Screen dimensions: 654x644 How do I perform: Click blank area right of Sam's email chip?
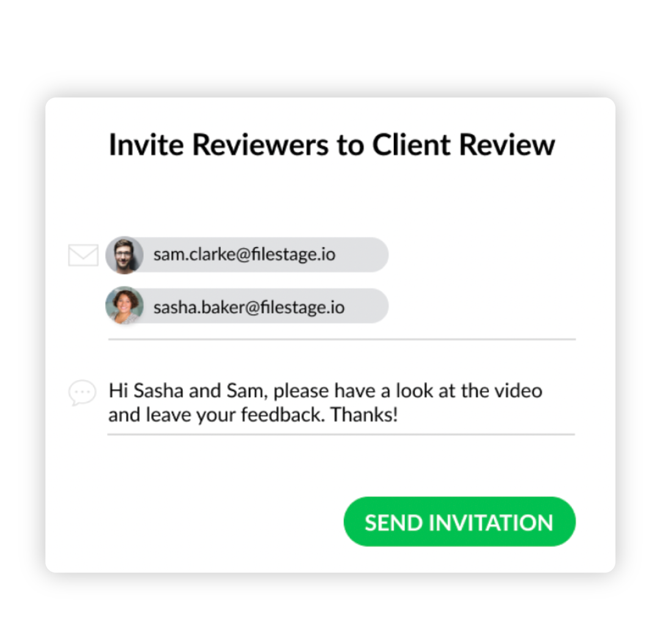click(x=480, y=255)
